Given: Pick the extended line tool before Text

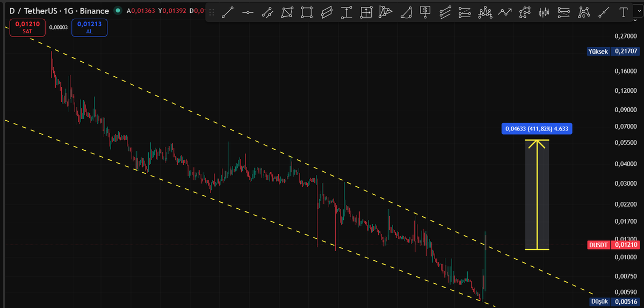Looking at the screenshot, I should click(x=603, y=13).
